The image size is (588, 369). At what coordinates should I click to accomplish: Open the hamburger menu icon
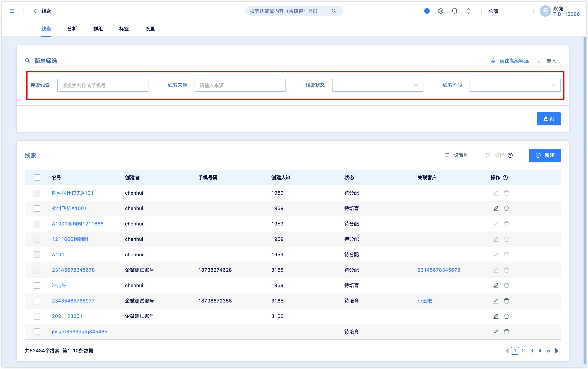(13, 11)
